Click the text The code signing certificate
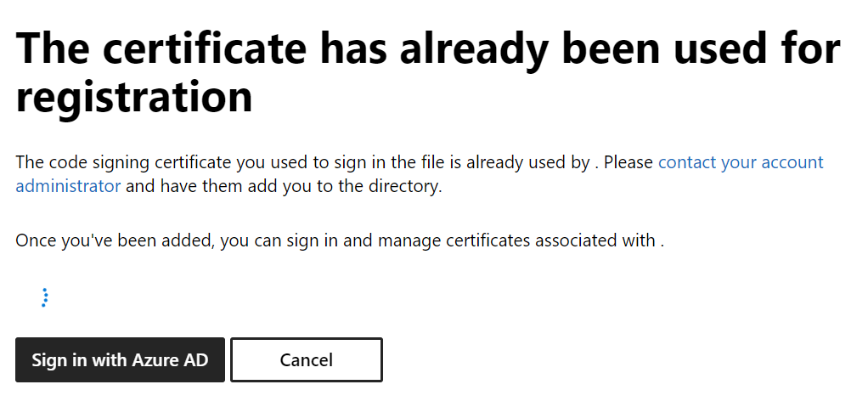This screenshot has width=868, height=407. pyautogui.click(x=123, y=163)
